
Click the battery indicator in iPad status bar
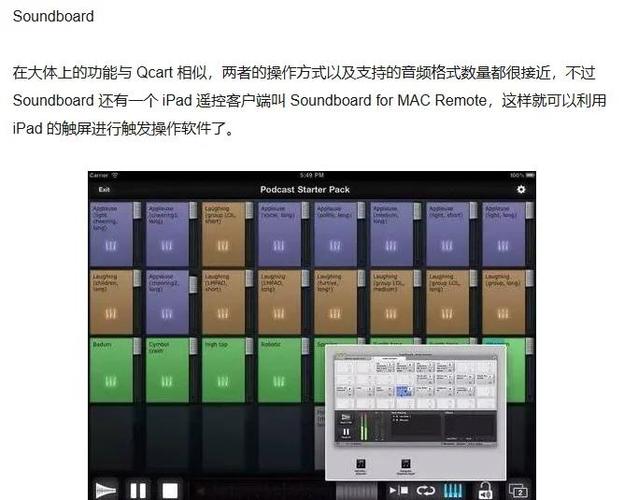point(530,175)
